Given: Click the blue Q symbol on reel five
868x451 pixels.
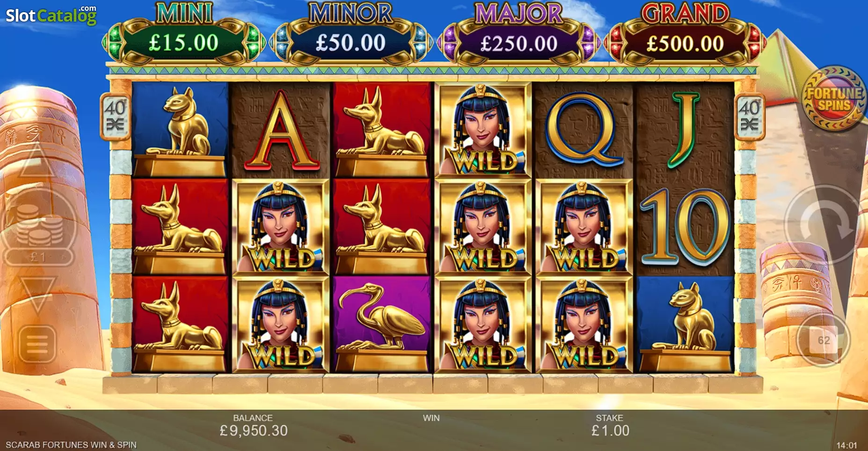Looking at the screenshot, I should click(x=583, y=130).
